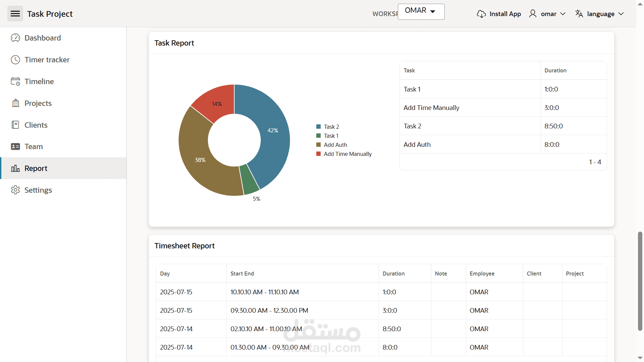
Task: Click the Team ID card icon
Action: tap(15, 146)
